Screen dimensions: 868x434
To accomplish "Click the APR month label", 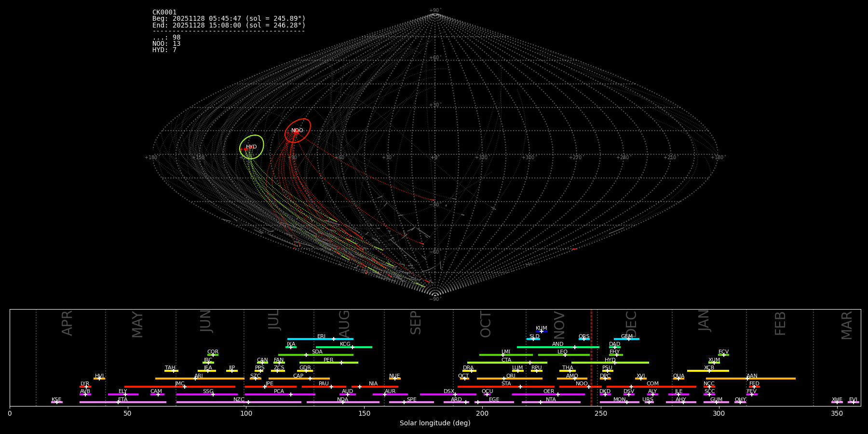I will (67, 323).
